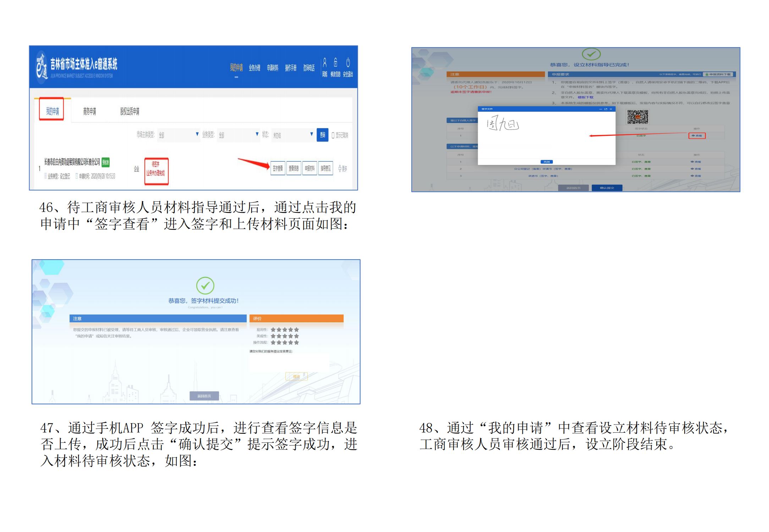Rate 易用性 with the first star
The width and height of the screenshot is (769, 532).
tap(273, 330)
